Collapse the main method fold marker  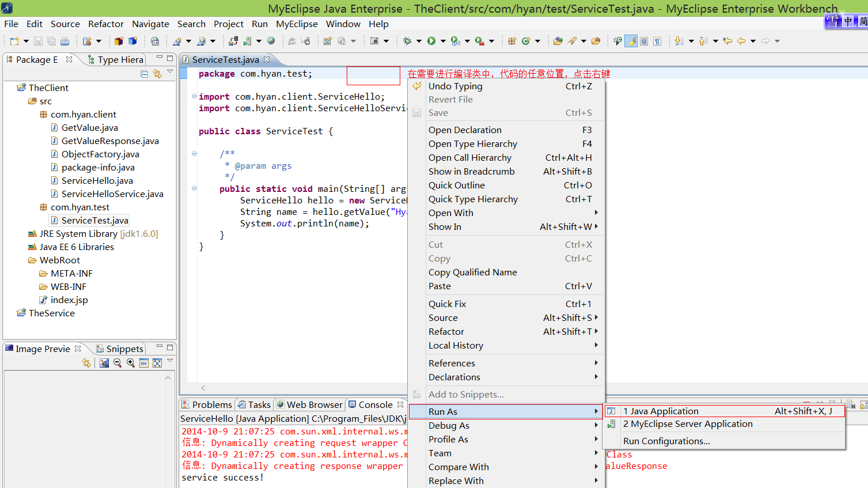click(x=194, y=188)
